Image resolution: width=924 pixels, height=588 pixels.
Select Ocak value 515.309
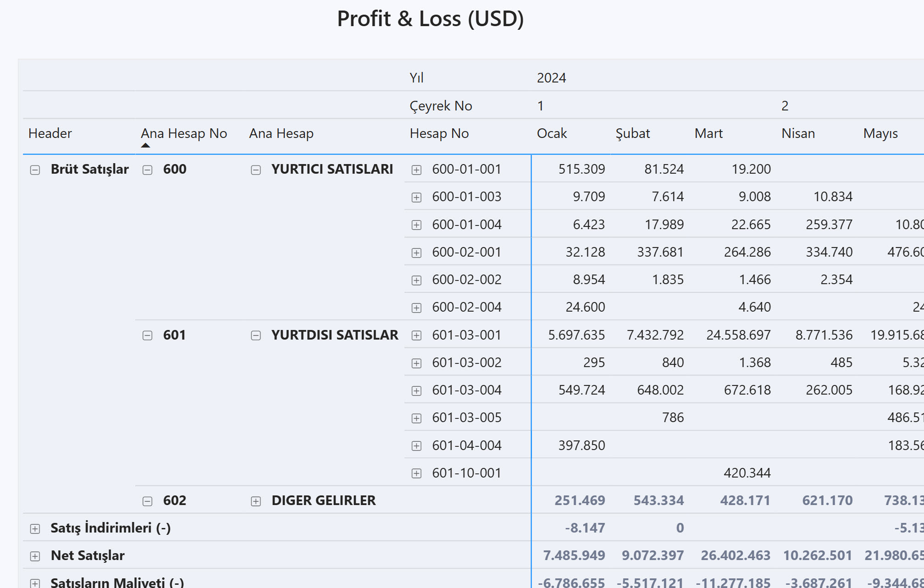581,169
